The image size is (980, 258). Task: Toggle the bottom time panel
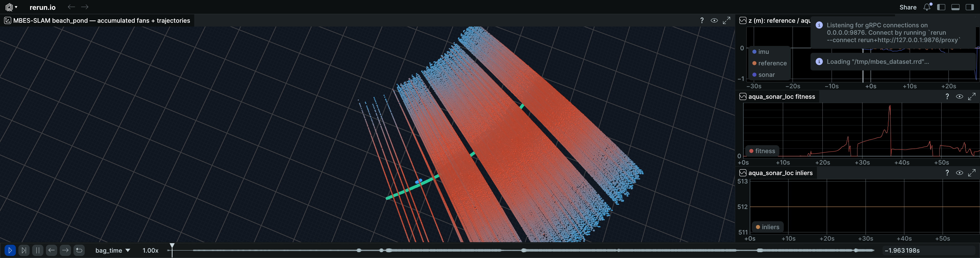tap(956, 7)
